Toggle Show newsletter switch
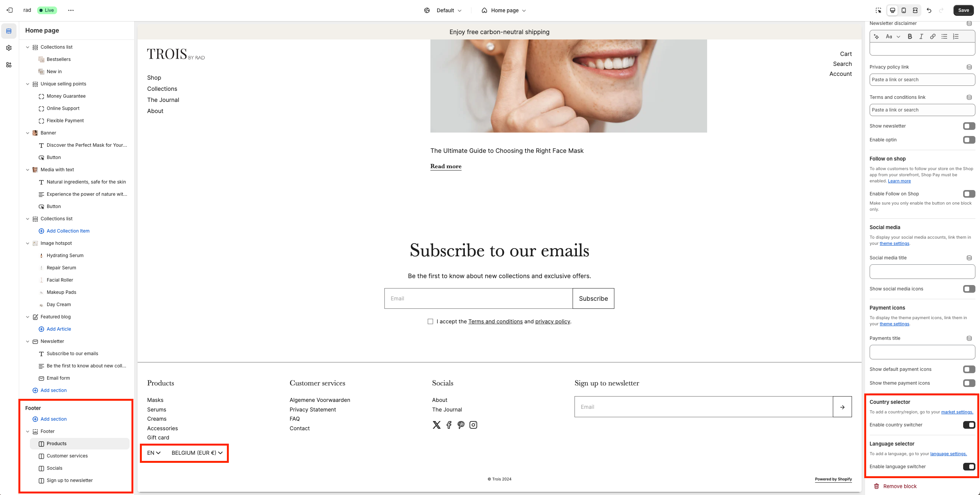 click(969, 126)
